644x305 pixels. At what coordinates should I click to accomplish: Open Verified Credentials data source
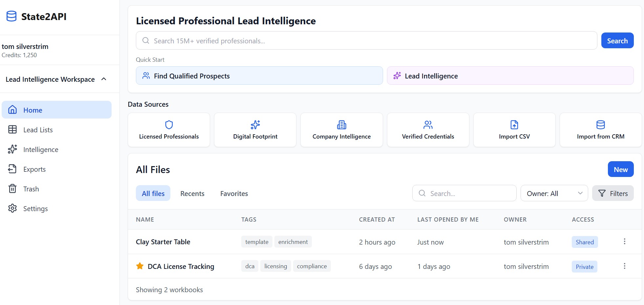[x=428, y=125]
